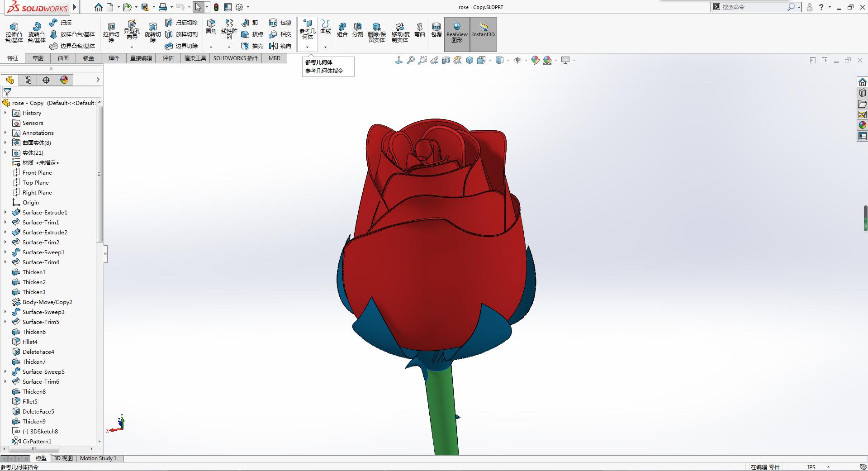Screen dimensions: 868x471
Task: Select the Boundary Boss/Base (边界凸台/基体) tool
Action: [x=72, y=46]
